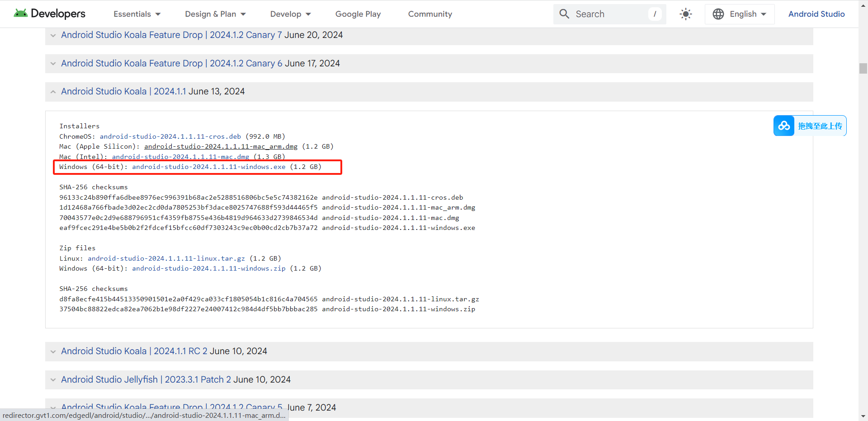Open the Google Play menu item
The image size is (868, 421).
358,14
